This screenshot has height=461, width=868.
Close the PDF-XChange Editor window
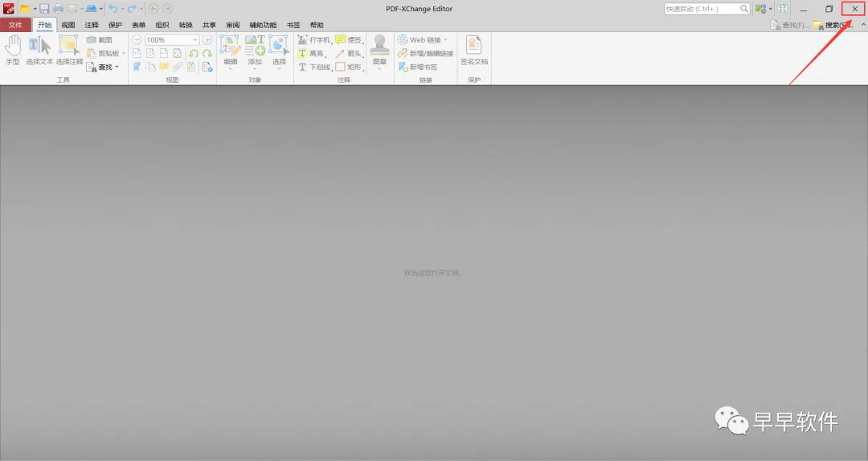point(854,9)
